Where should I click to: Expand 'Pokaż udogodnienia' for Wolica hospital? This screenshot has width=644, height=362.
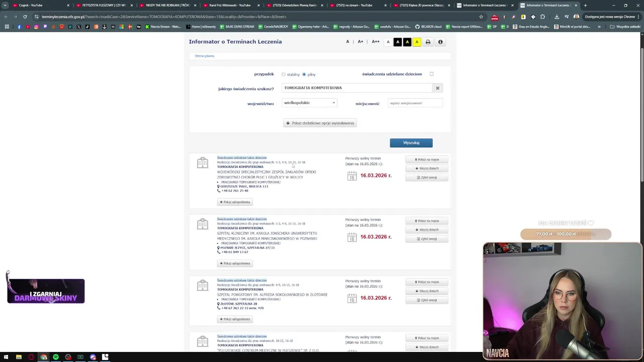pyautogui.click(x=235, y=202)
